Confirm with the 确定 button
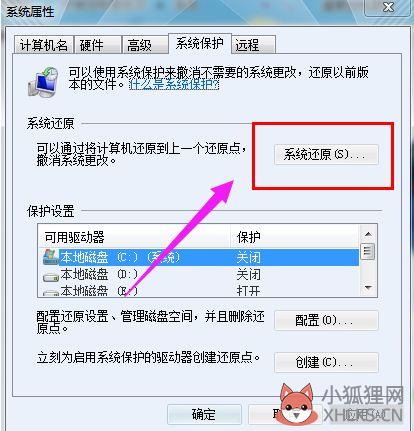 [x=204, y=414]
